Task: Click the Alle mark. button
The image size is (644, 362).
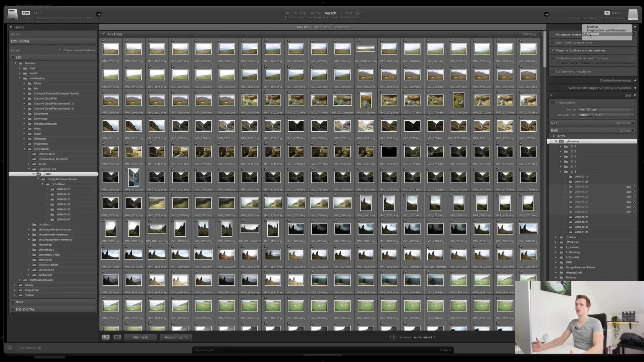Action: pos(141,337)
